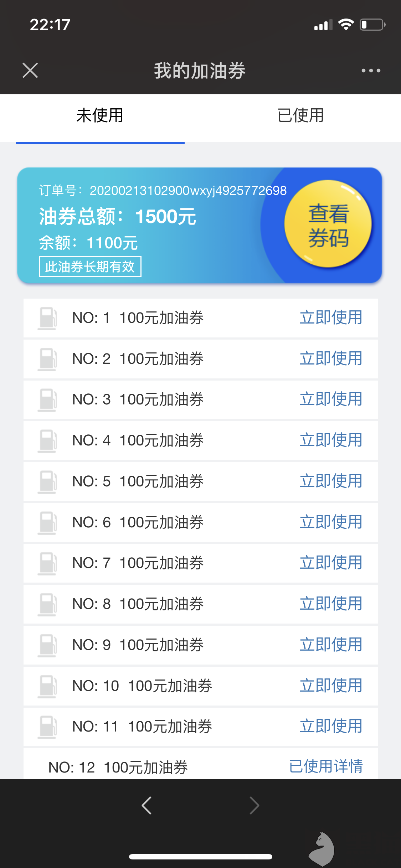Switch to the 未使用 tab
This screenshot has height=868, width=401.
click(100, 116)
